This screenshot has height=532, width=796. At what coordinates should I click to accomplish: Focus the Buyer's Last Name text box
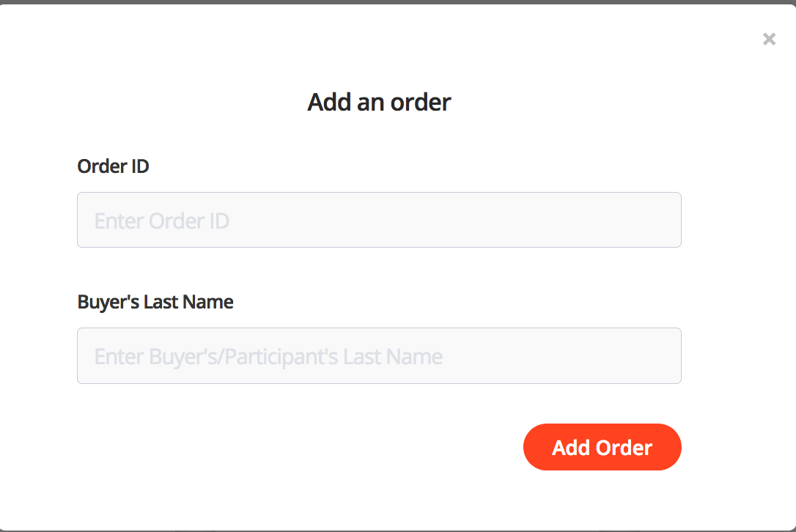tap(379, 356)
